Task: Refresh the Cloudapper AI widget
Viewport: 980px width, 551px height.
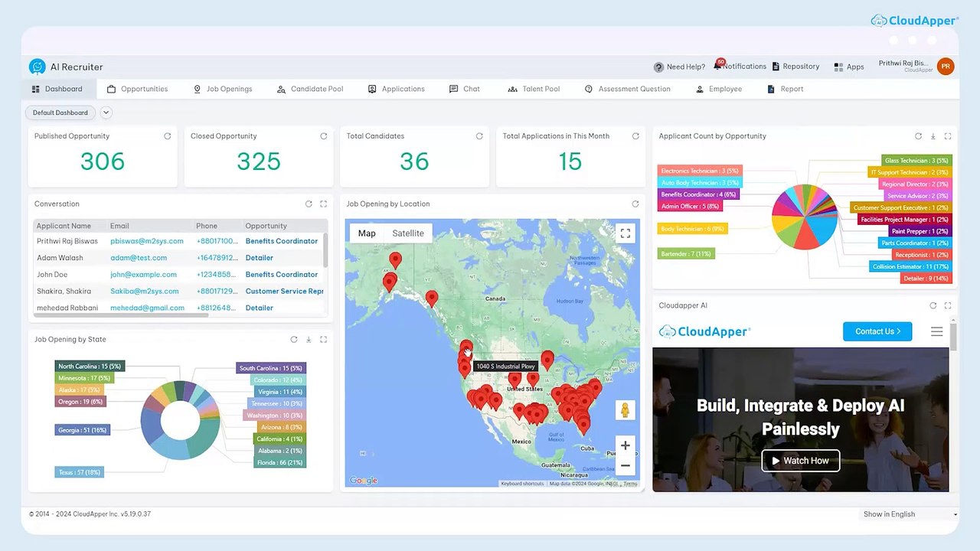Action: 933,305
